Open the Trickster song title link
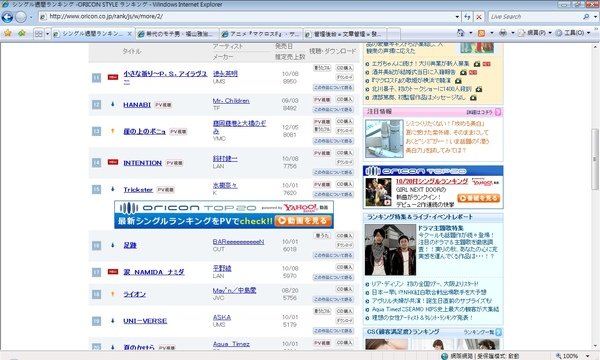The height and width of the screenshot is (360, 600). [138, 190]
